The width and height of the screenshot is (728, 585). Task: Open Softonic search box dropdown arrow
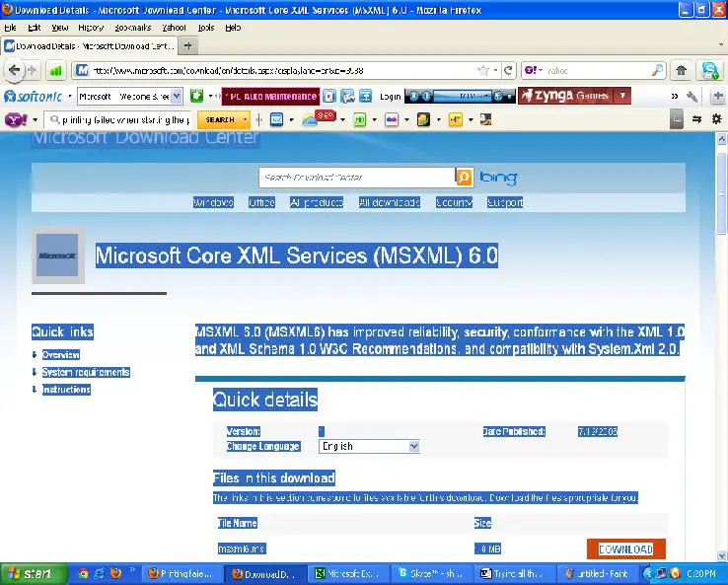point(177,96)
